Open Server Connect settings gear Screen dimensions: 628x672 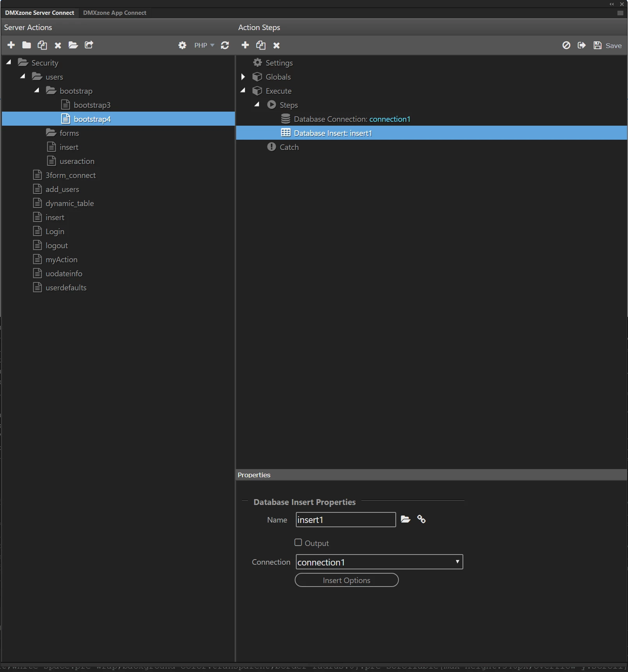182,45
